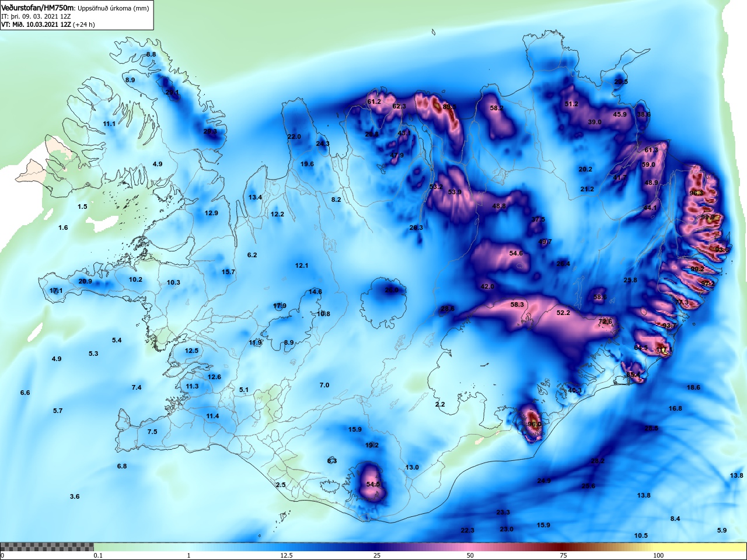The width and height of the screenshot is (747, 560).
Task: Click the precipitation value 13.4
Action: point(255,197)
